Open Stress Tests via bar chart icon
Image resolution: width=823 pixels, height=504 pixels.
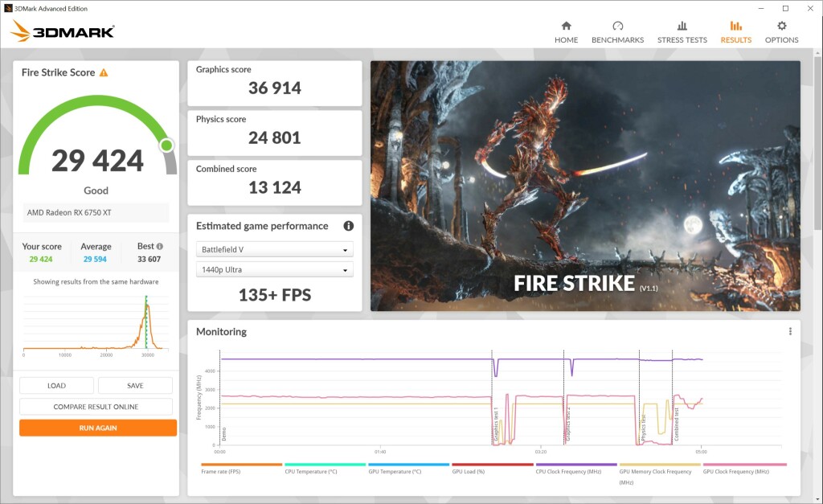tap(682, 26)
